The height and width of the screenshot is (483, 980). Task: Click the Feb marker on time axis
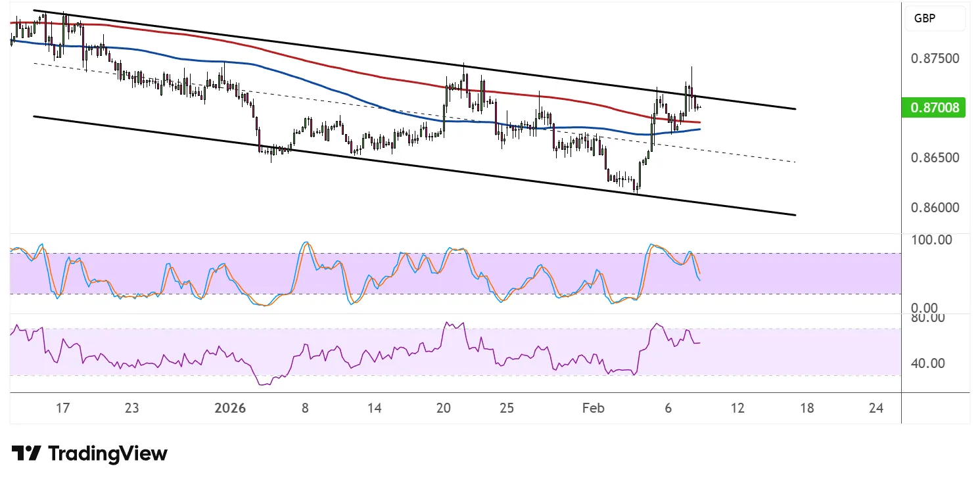coord(593,408)
